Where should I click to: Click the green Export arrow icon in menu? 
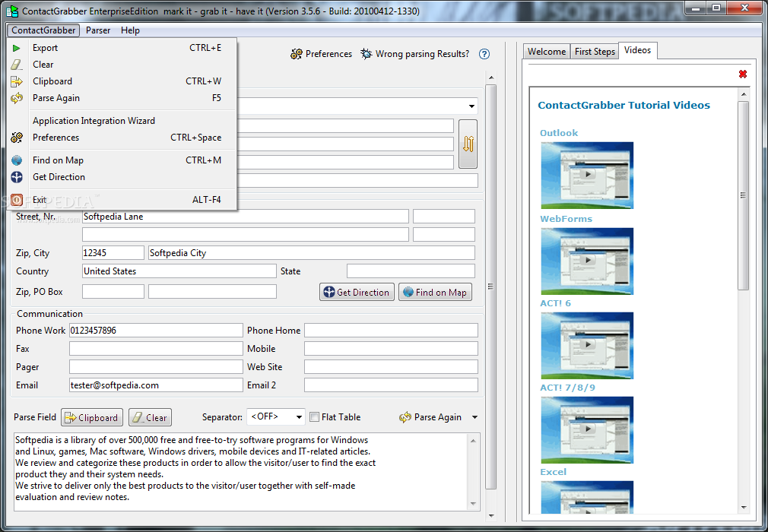click(16, 48)
